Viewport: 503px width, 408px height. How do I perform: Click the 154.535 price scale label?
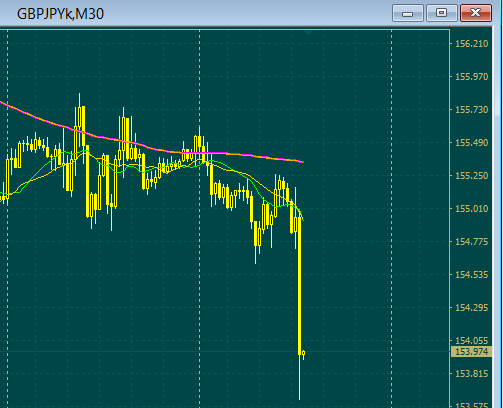pos(471,275)
